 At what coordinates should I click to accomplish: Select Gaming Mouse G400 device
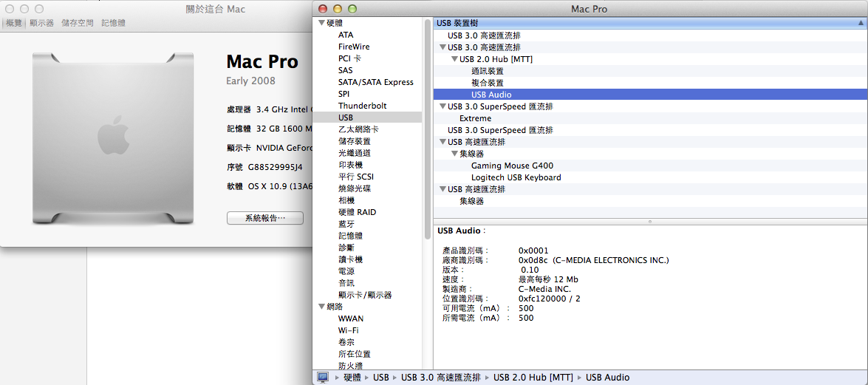512,166
